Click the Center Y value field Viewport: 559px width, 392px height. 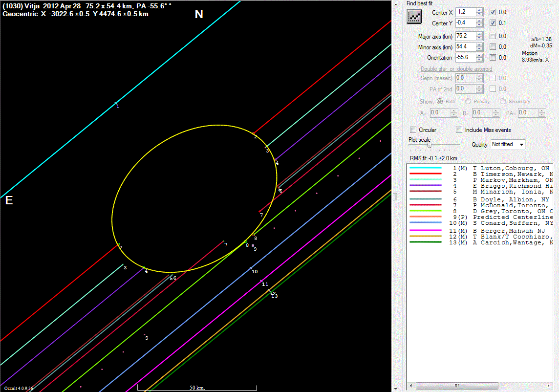click(x=466, y=23)
